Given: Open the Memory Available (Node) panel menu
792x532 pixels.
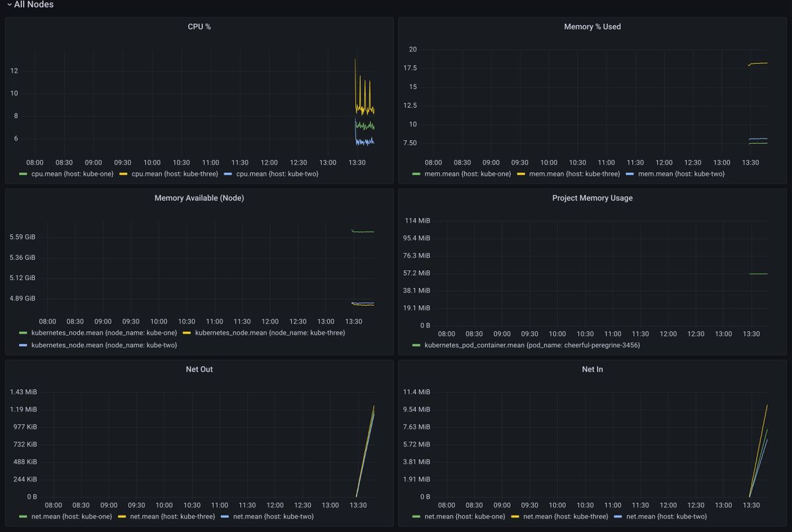Looking at the screenshot, I should tap(199, 198).
